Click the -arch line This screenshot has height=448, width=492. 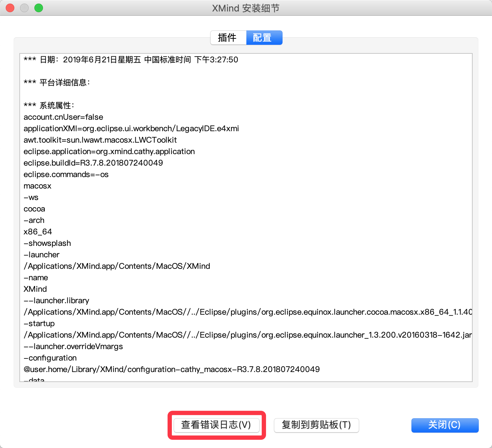34,220
